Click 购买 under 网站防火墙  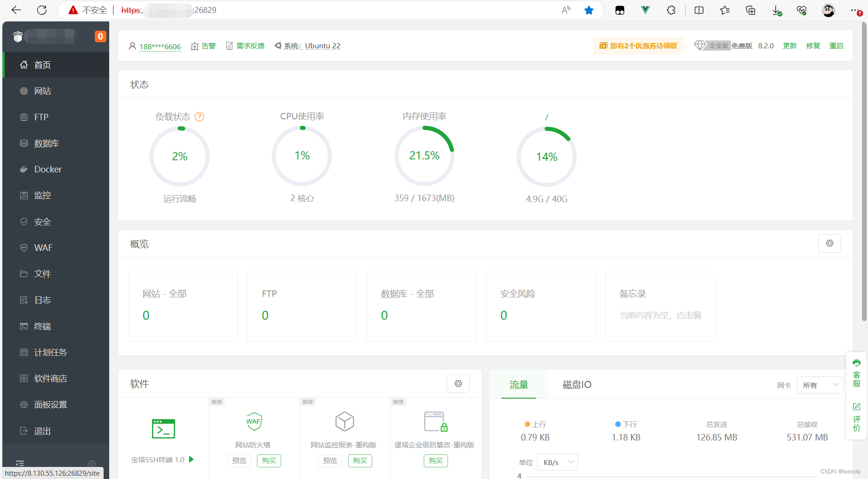269,460
